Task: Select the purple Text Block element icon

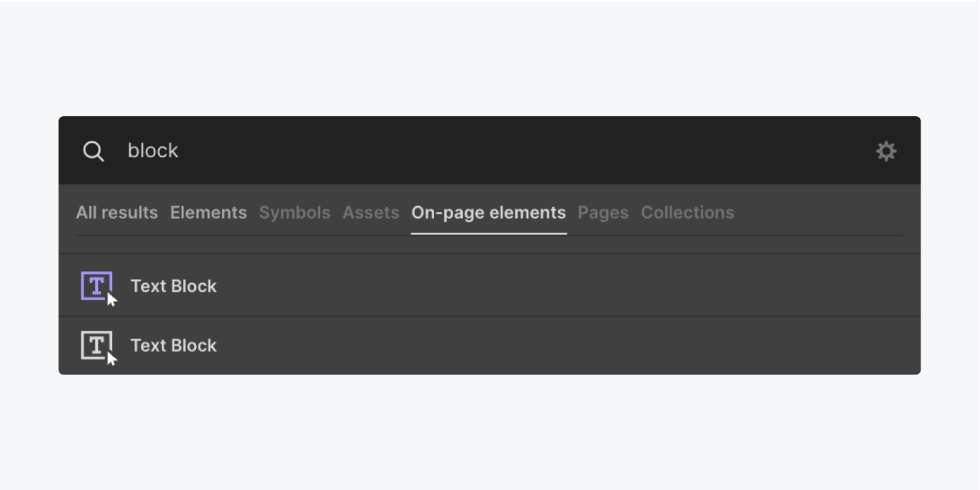Action: point(97,285)
